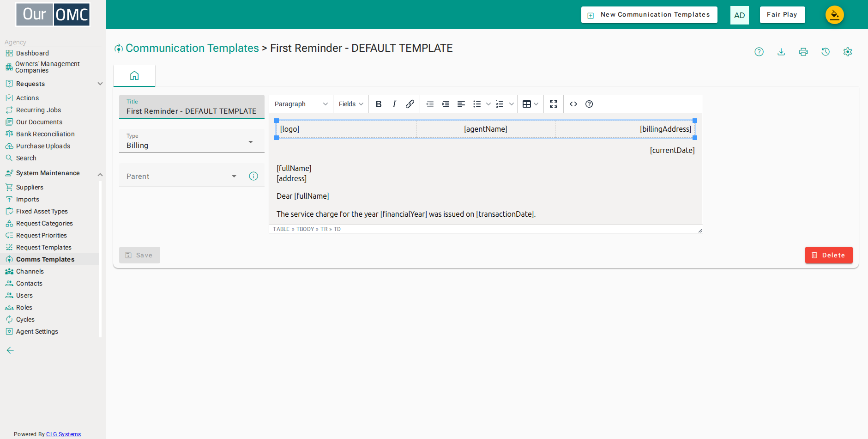The height and width of the screenshot is (439, 868).
Task: Open the Paragraph style dropdown
Action: [301, 104]
